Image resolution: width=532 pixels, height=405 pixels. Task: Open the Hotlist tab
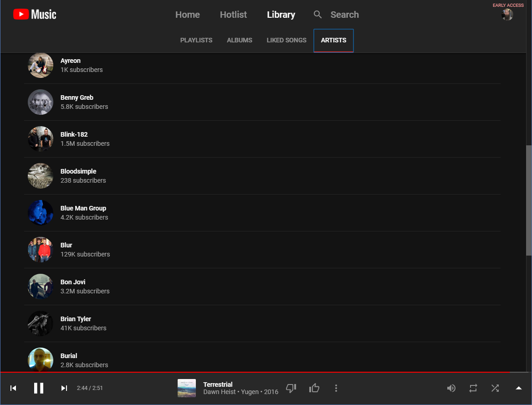pos(233,15)
